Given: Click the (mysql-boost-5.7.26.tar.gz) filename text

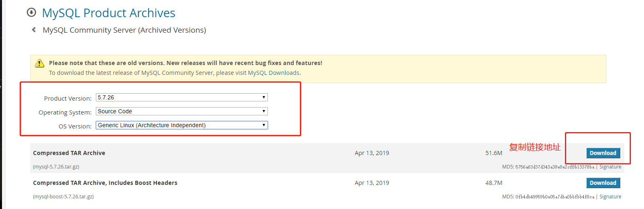Looking at the screenshot, I should pos(63,197).
